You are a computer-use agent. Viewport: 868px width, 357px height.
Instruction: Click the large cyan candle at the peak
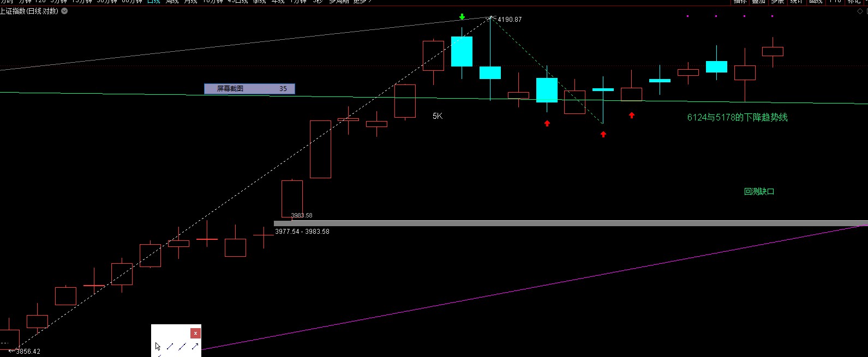coord(462,51)
